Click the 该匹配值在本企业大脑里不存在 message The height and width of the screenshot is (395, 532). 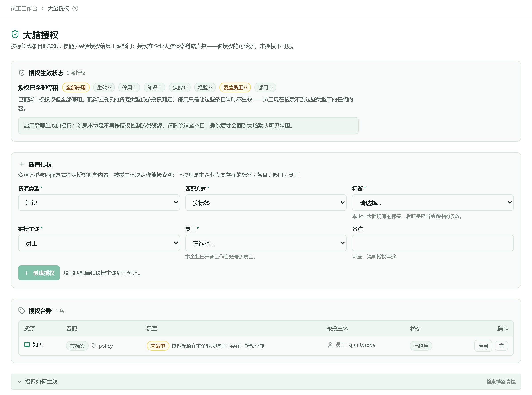[218, 346]
